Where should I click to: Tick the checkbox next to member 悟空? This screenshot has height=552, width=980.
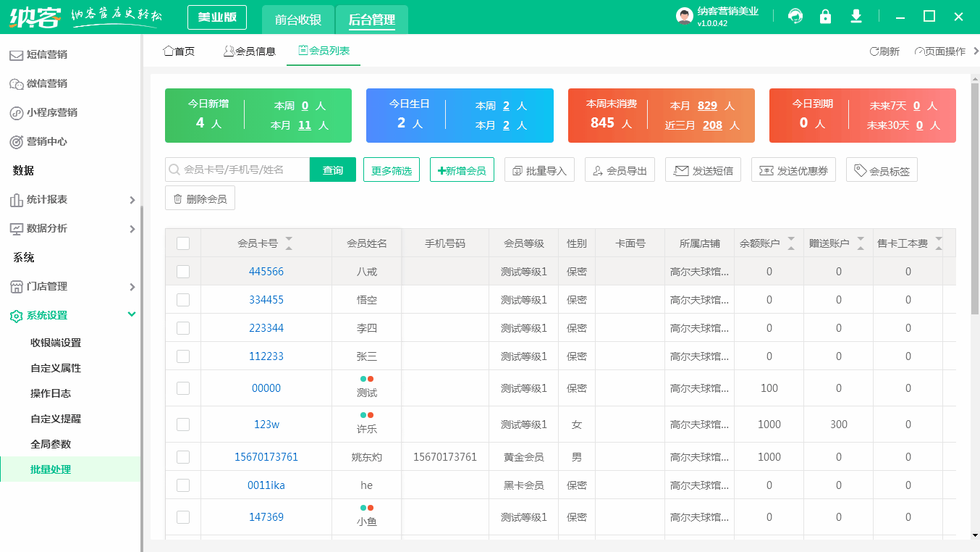[183, 299]
